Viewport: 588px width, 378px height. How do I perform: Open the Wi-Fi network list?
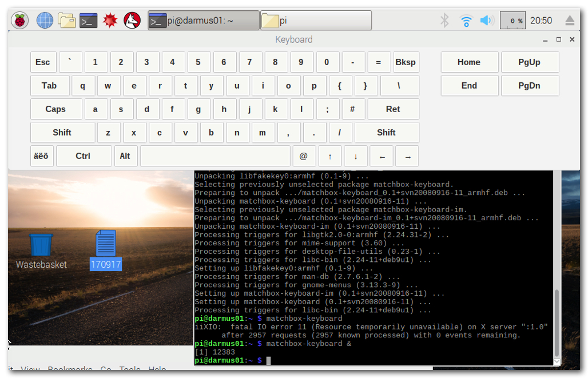pos(466,19)
